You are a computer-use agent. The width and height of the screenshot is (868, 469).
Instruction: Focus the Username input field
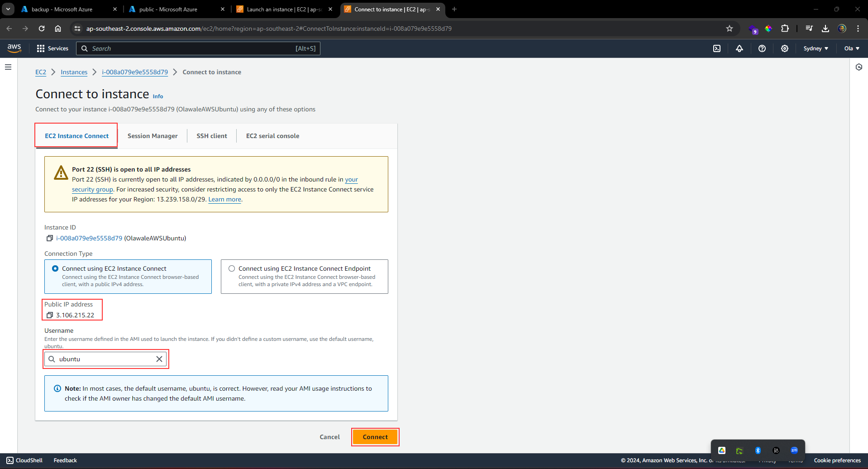pyautogui.click(x=106, y=359)
